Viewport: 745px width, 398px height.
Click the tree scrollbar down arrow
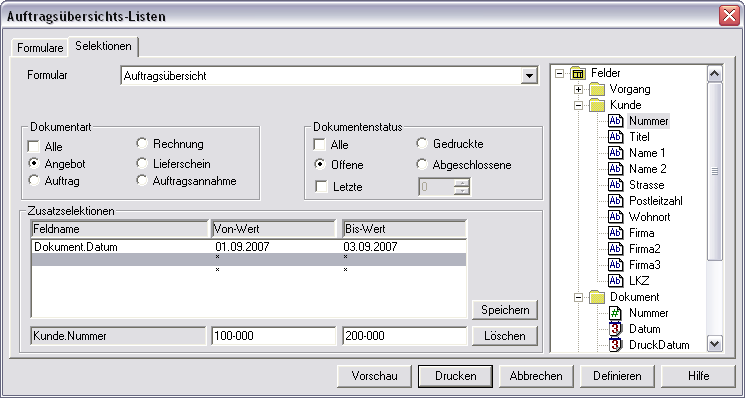pyautogui.click(x=714, y=343)
